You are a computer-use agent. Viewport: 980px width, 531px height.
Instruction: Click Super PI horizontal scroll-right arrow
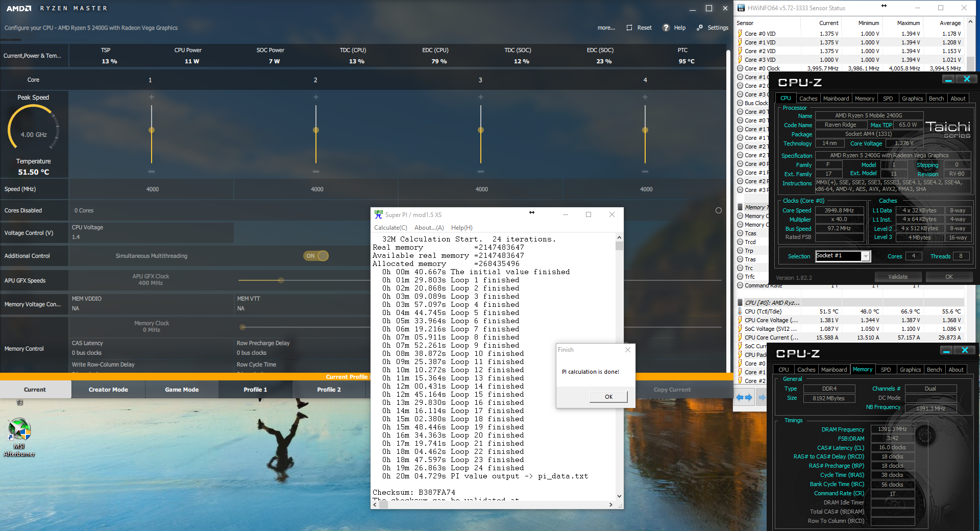[611, 504]
